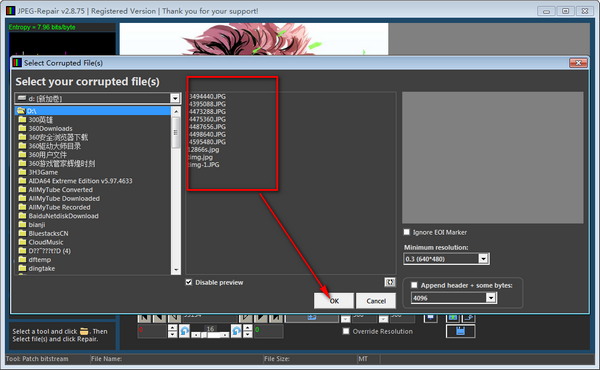Uncheck the Disable preview checkbox
Viewport: 600px width, 370px height.
tap(189, 282)
